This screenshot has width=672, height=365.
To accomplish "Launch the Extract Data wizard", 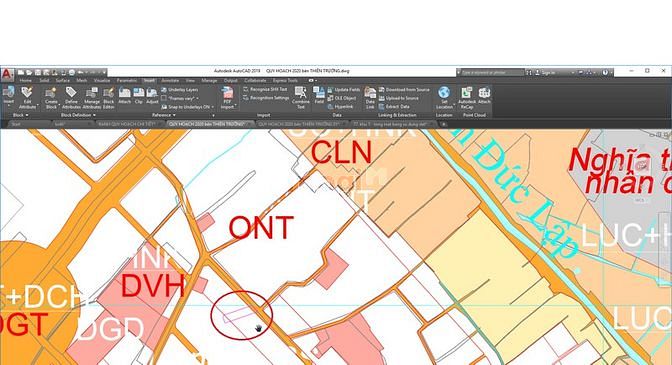I will coord(394,107).
